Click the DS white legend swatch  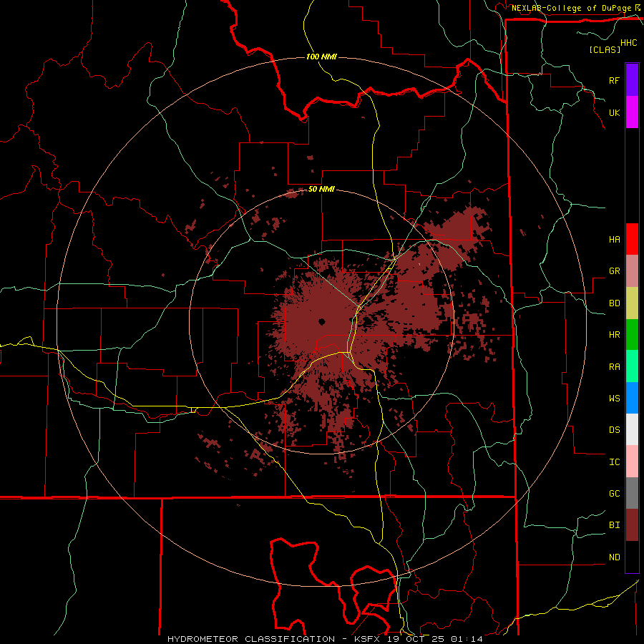coord(632,429)
